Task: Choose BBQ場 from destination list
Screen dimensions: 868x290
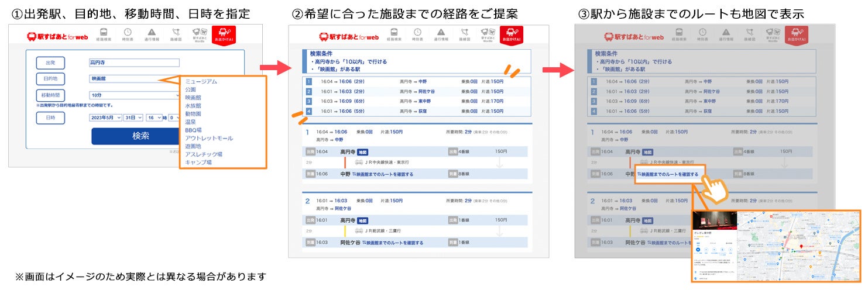Action: [193, 130]
